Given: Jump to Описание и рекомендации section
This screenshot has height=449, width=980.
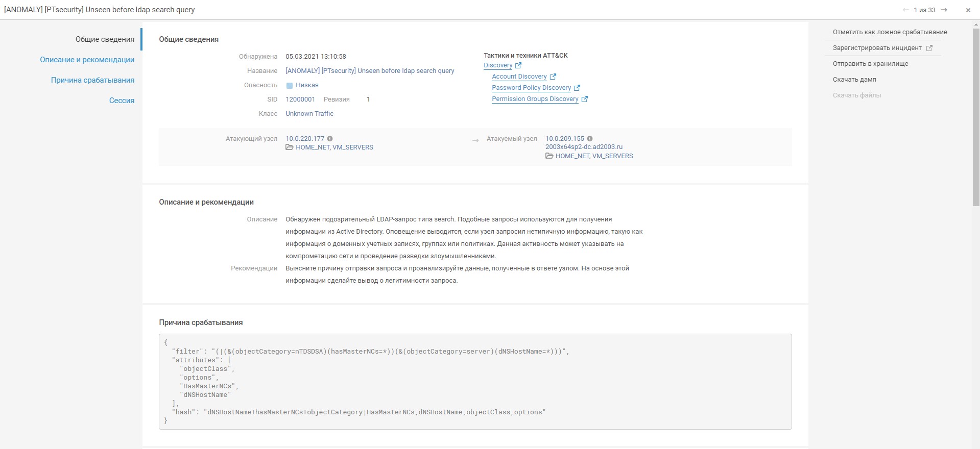Looking at the screenshot, I should pyautogui.click(x=87, y=60).
